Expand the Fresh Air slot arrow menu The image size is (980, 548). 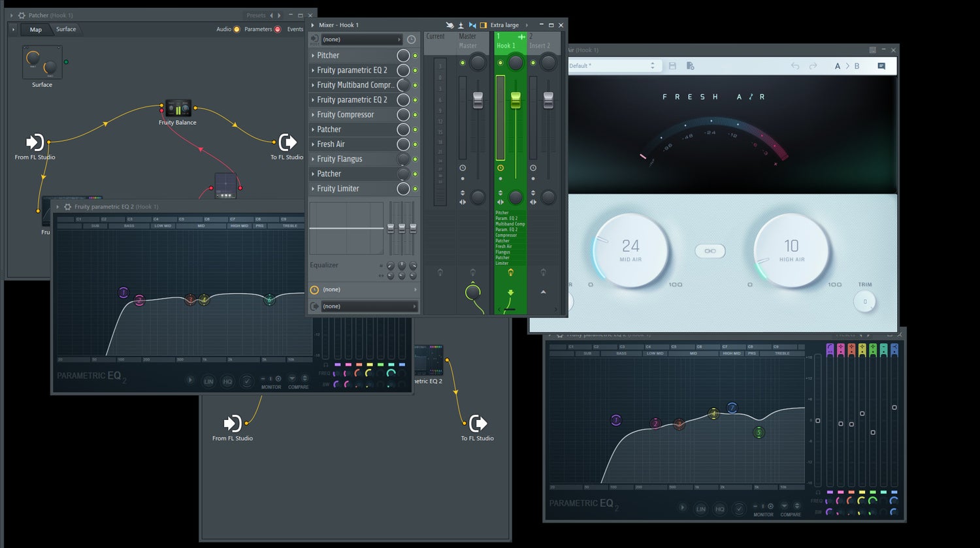(x=313, y=144)
